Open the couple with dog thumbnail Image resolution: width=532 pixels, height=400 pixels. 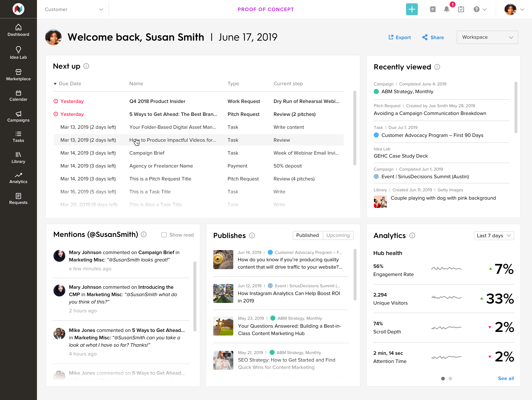(x=380, y=201)
